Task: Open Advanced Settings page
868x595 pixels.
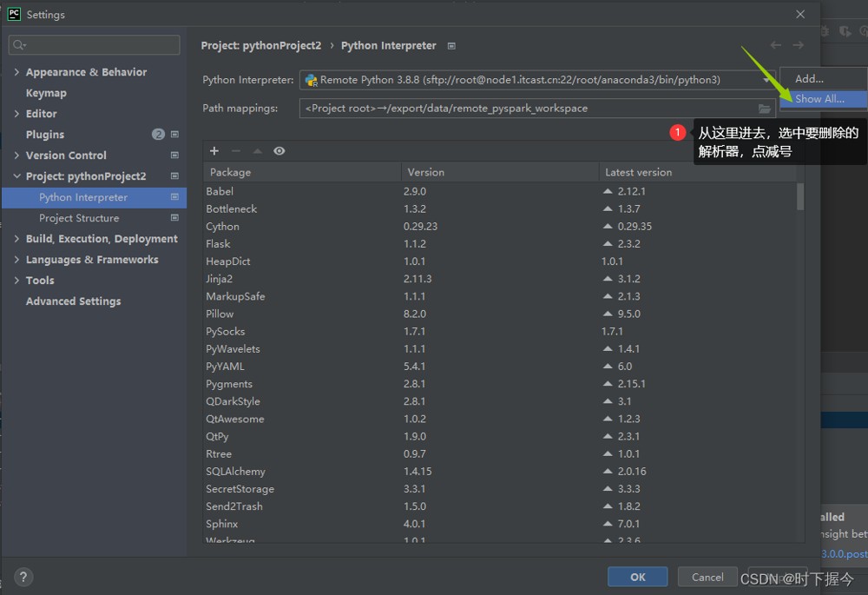Action: (x=73, y=301)
